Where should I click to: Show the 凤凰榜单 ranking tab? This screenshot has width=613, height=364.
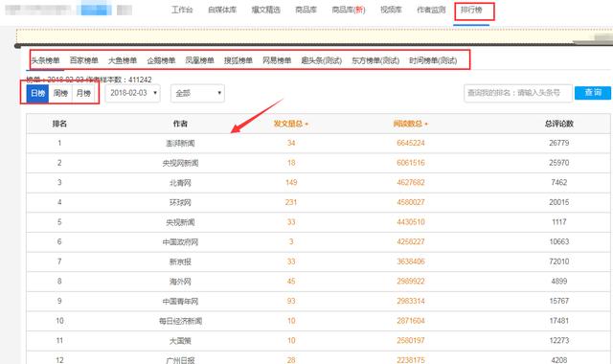click(200, 60)
